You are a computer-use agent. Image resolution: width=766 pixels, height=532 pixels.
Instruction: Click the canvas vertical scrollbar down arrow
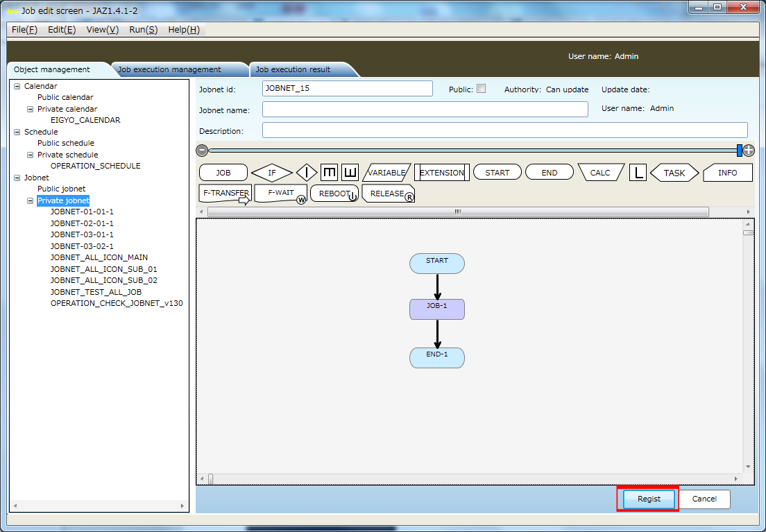click(748, 467)
